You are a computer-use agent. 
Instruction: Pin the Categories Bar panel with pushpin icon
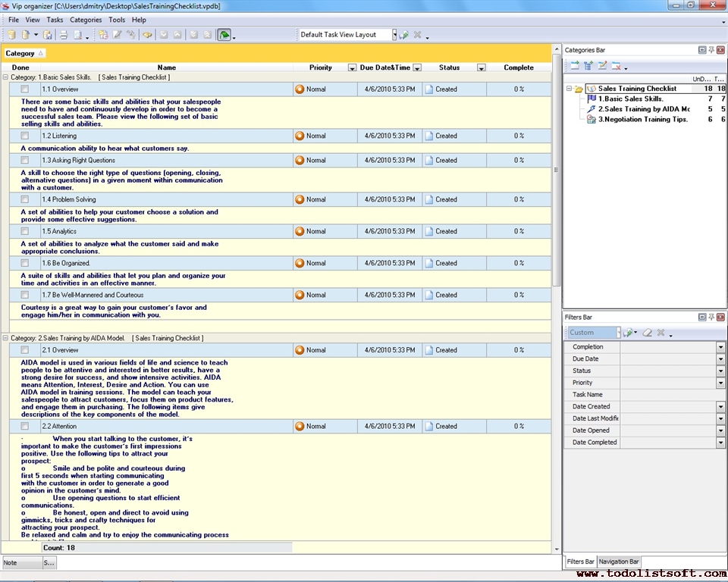[x=711, y=50]
